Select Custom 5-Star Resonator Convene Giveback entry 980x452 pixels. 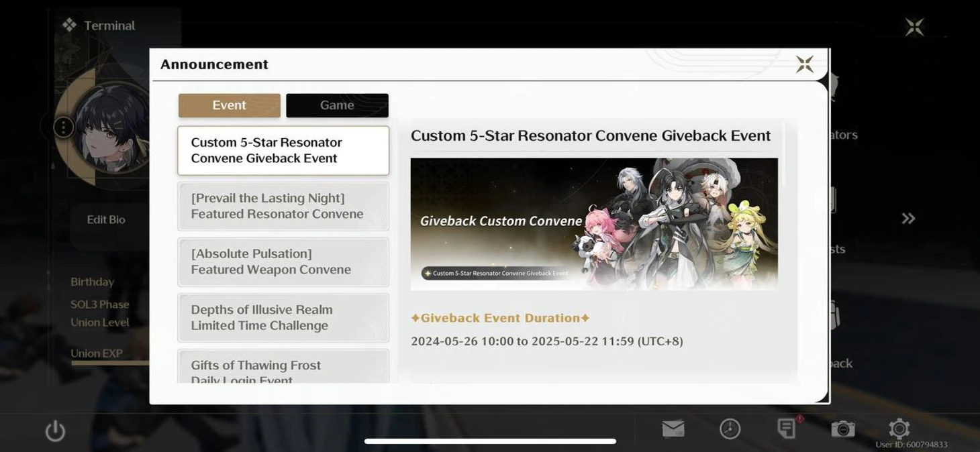(283, 150)
